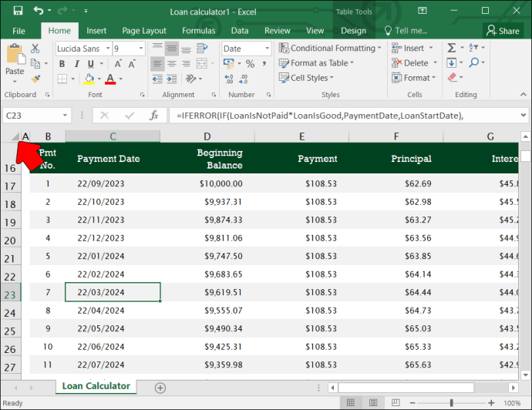Click the Select All corner triangle
This screenshot has height=410, width=532.
tap(15, 136)
